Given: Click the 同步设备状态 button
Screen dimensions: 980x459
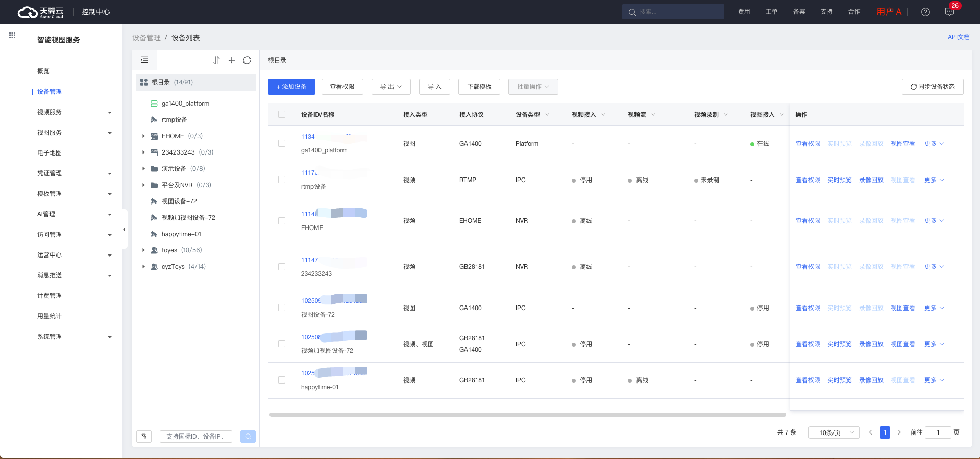Looking at the screenshot, I should (933, 87).
